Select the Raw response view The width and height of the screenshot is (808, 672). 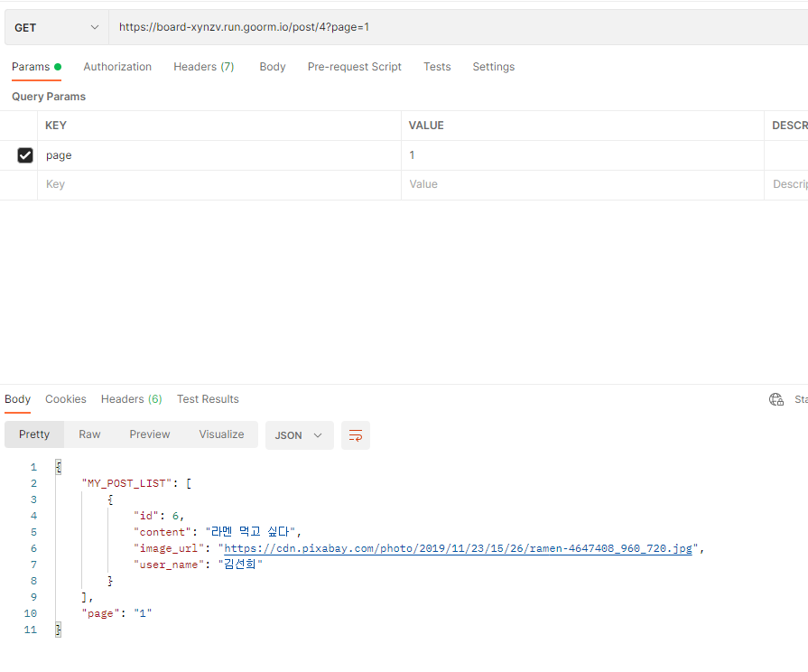[x=88, y=434]
